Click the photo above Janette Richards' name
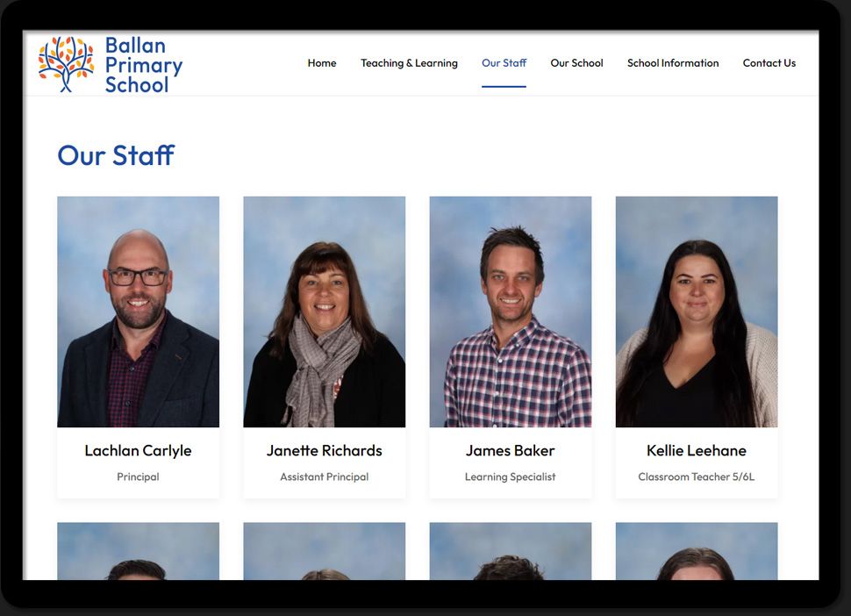 (325, 312)
